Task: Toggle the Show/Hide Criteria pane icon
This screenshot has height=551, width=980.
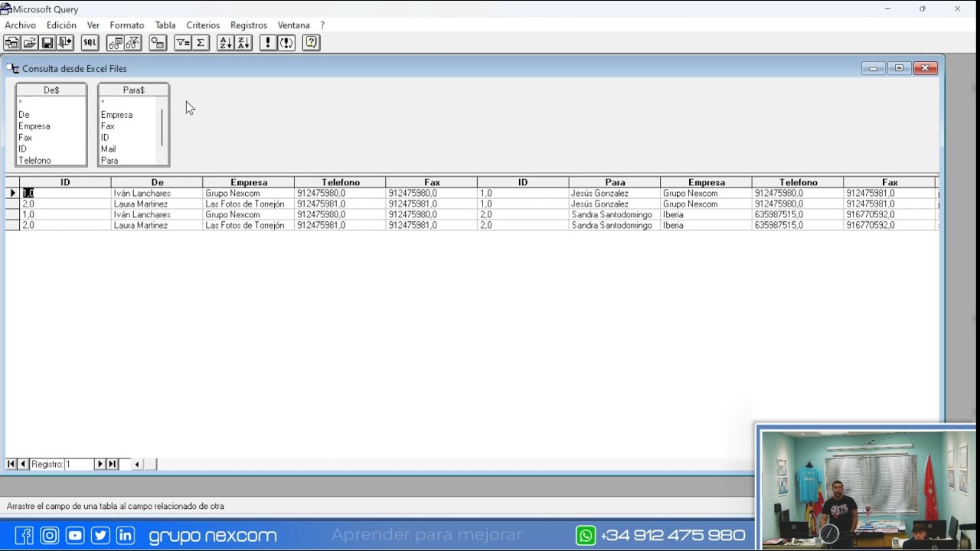Action: [x=133, y=43]
